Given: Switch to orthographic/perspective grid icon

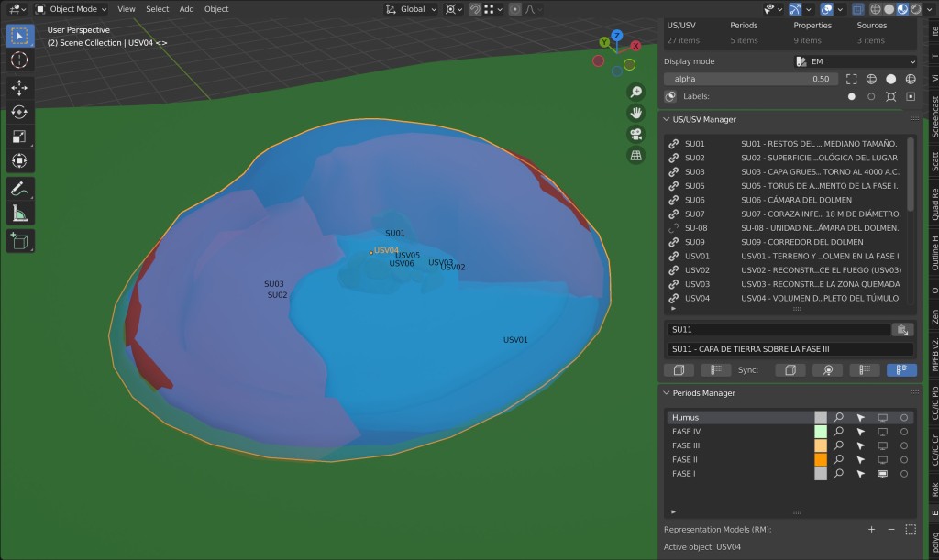Looking at the screenshot, I should [635, 155].
